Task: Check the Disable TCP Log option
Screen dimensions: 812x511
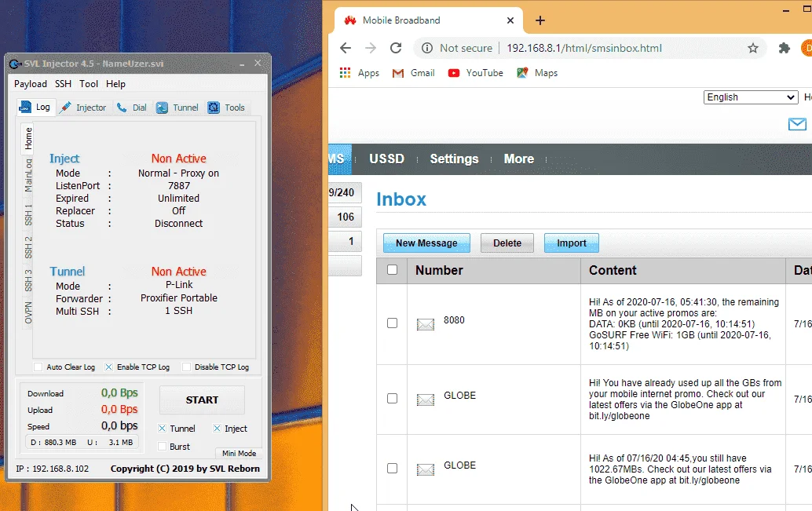Action: 186,367
